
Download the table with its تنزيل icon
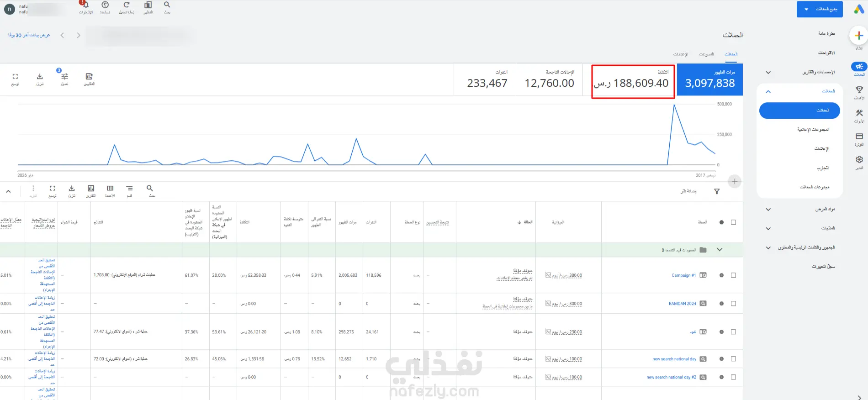72,188
